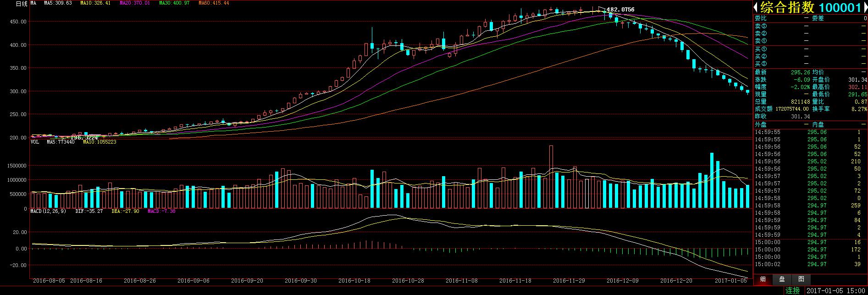
Task: Select the MA60:415.44 indicator label
Action: click(x=214, y=3)
